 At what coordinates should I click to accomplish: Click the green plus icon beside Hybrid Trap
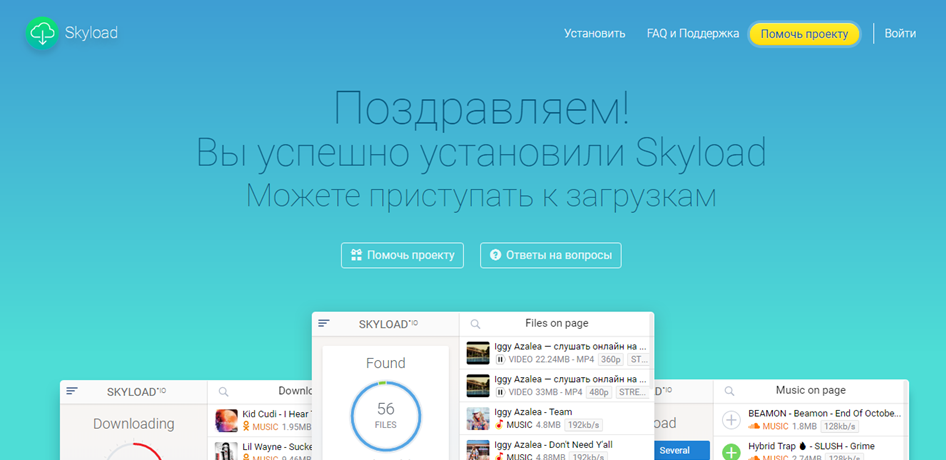731,451
